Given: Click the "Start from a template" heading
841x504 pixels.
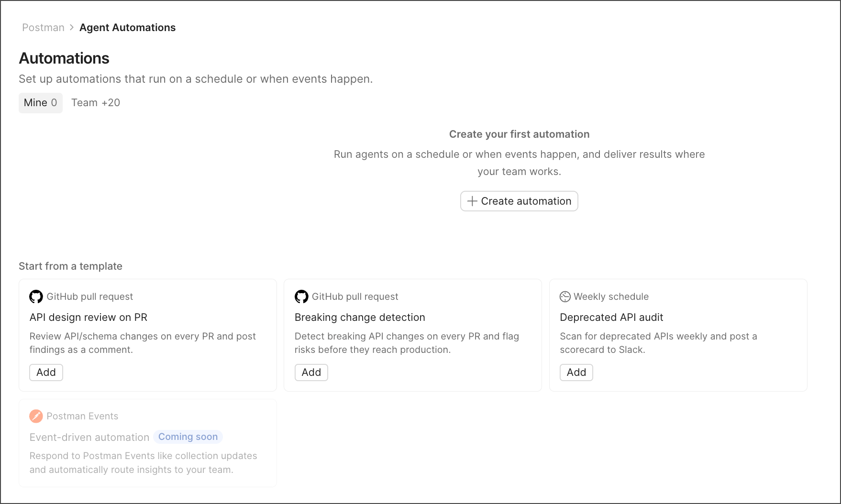Looking at the screenshot, I should pyautogui.click(x=70, y=266).
